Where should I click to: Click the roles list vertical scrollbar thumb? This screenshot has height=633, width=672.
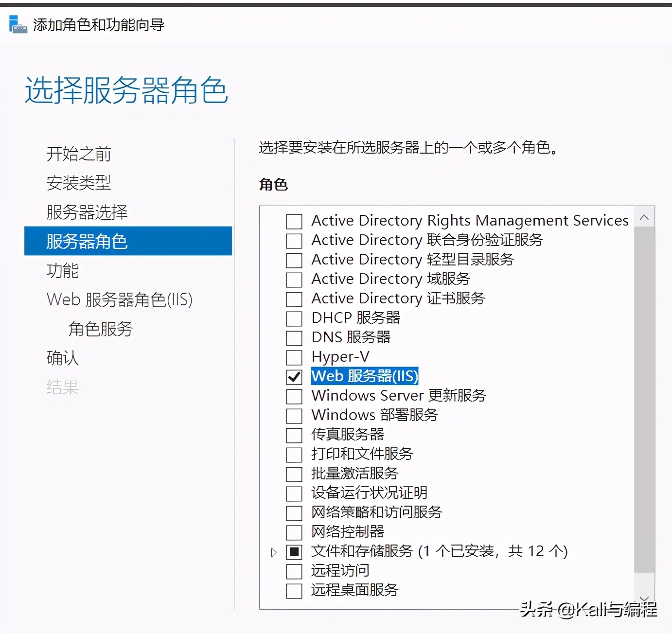(644, 400)
